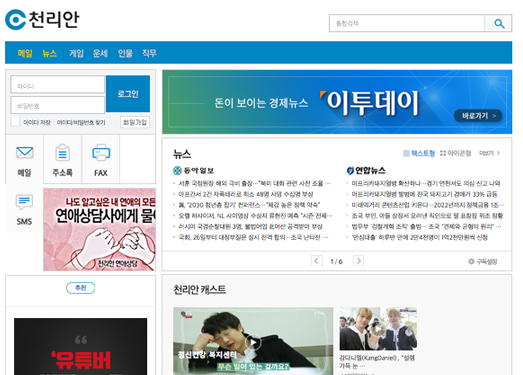This screenshot has height=375, width=523.
Task: Click the 비밀번호 password field
Action: point(58,105)
